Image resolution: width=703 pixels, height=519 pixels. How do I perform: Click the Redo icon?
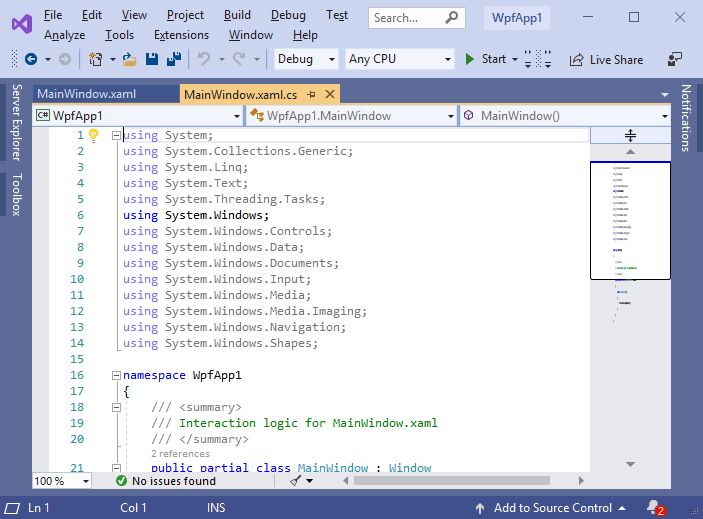239,59
